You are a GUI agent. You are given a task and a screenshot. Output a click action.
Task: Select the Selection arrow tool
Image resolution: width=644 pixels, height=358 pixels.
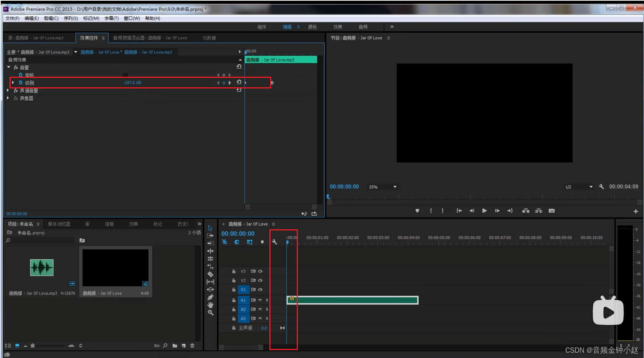click(x=210, y=228)
